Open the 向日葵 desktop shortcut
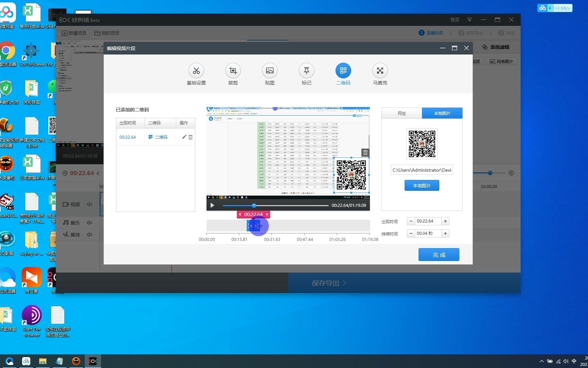588x368 pixels. click(x=32, y=280)
